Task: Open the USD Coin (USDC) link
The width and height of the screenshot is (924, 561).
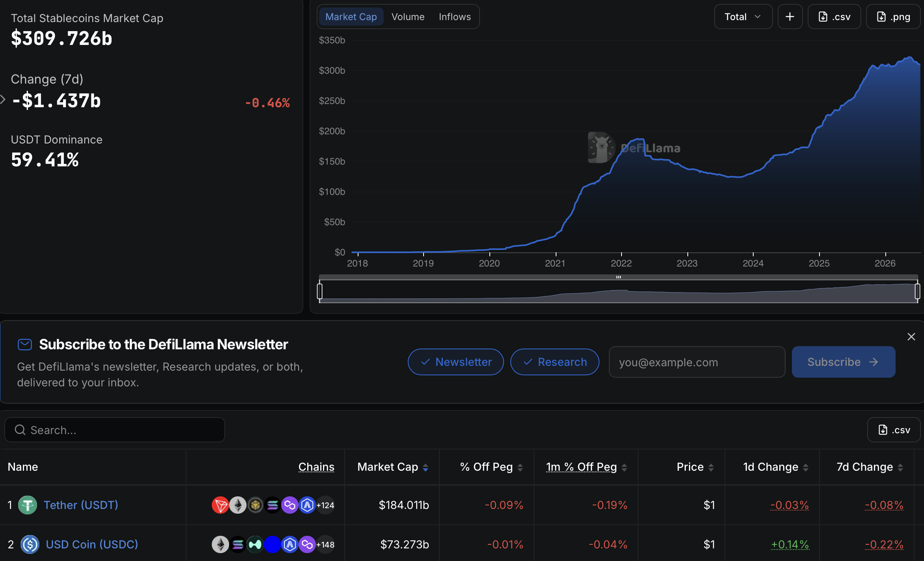Action: point(92,544)
